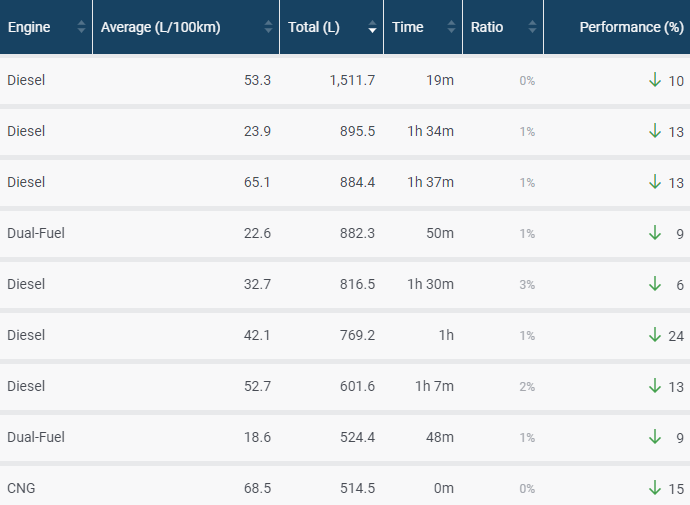Select the Dual-Fuel cell in the 524.4 row
This screenshot has height=505, width=690.
tap(36, 437)
